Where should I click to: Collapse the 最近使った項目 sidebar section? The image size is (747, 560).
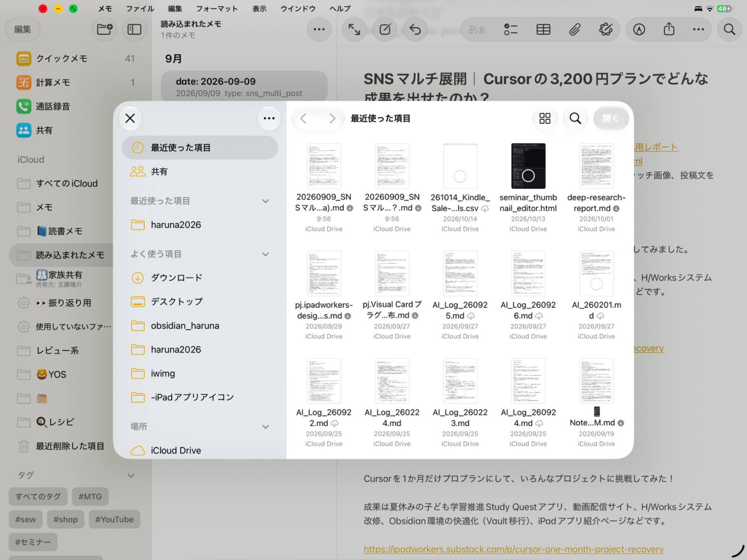(x=266, y=201)
